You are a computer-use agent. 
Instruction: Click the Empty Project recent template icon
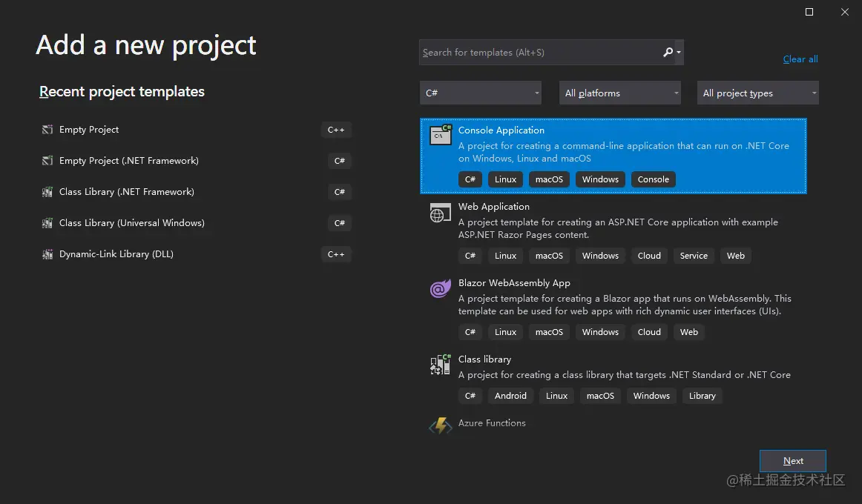tap(47, 130)
